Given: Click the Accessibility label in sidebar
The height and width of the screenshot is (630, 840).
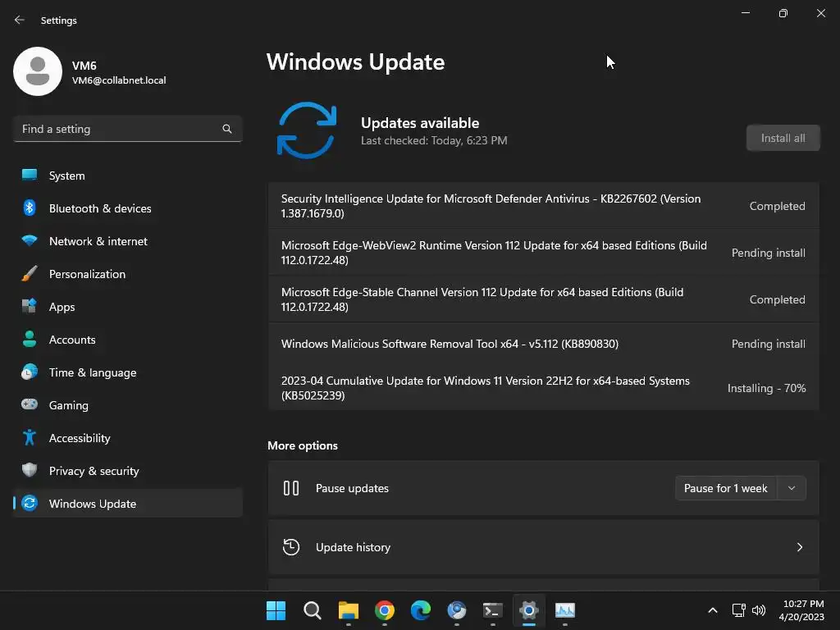Looking at the screenshot, I should point(80,438).
